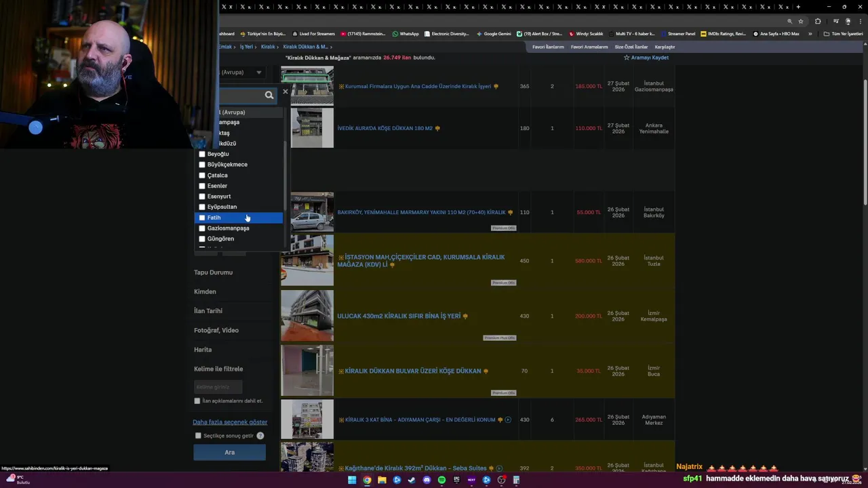The image size is (868, 488).
Task: Expand the Harita filter section
Action: pos(203,350)
